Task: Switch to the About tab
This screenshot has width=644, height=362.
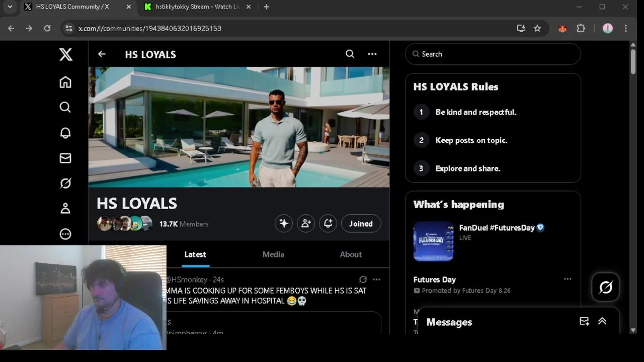Action: (x=351, y=254)
